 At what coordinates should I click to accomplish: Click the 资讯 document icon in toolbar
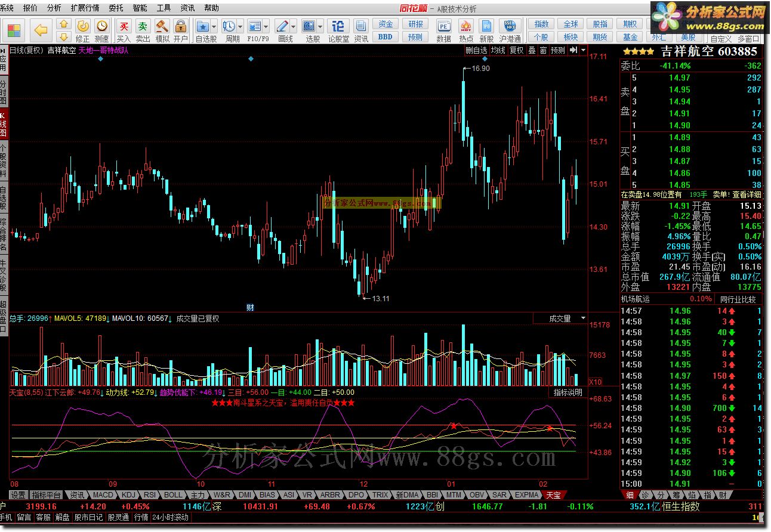(360, 26)
